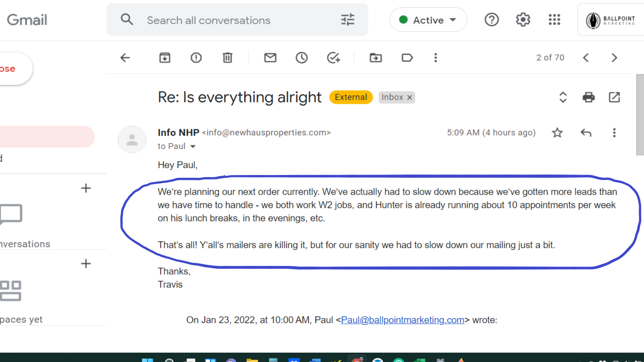The width and height of the screenshot is (644, 362).
Task: Mark the email as unread
Action: [270, 58]
